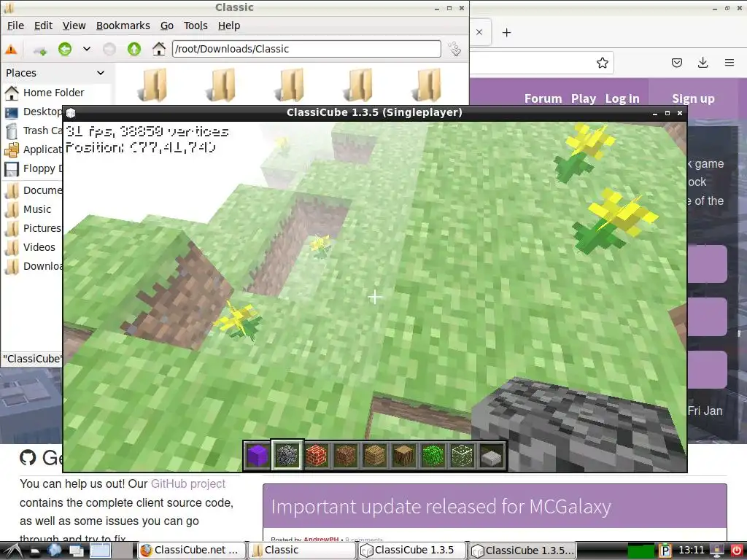Click the new tab icon in file manager toolbar

[x=40, y=49]
